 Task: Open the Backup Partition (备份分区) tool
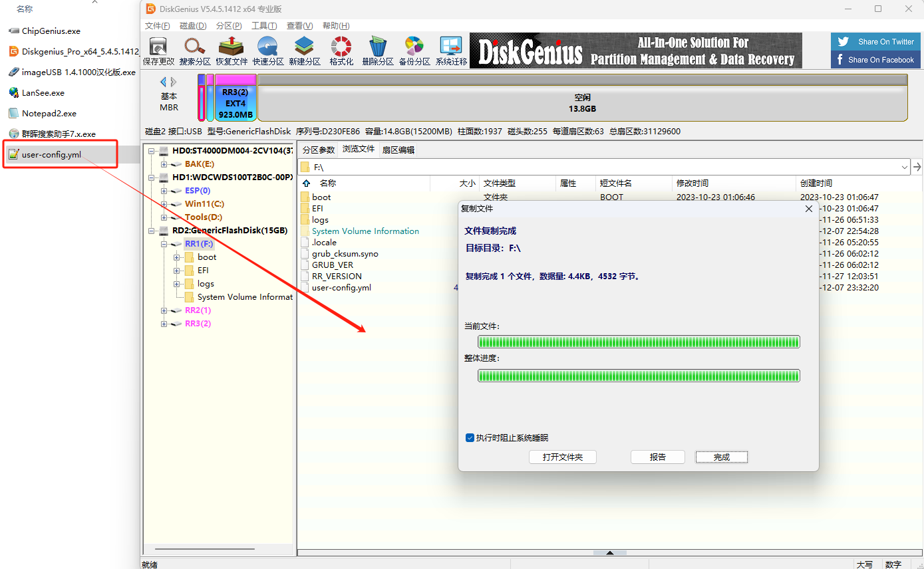tap(414, 50)
